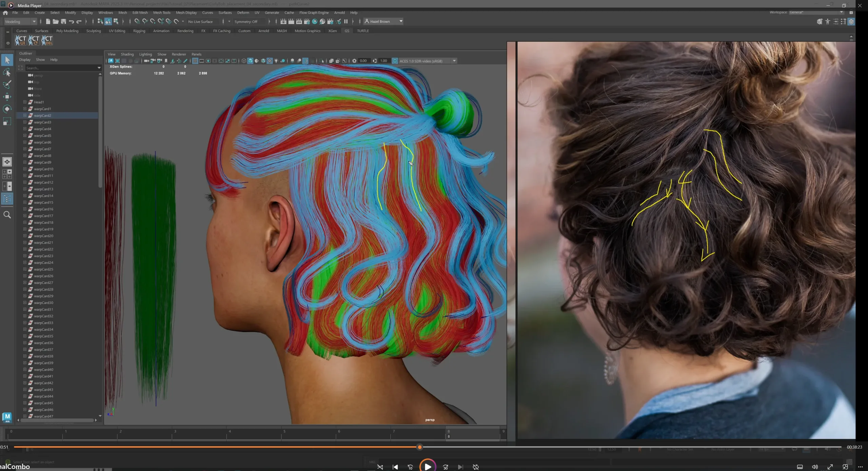Screen dimensions: 868x471
Task: Open the Generate menu
Action: [x=272, y=13]
